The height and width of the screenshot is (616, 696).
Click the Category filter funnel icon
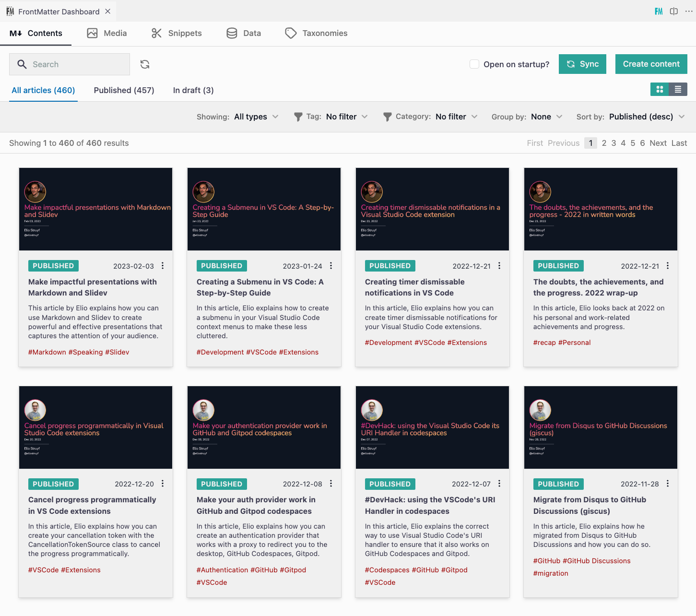coord(388,117)
